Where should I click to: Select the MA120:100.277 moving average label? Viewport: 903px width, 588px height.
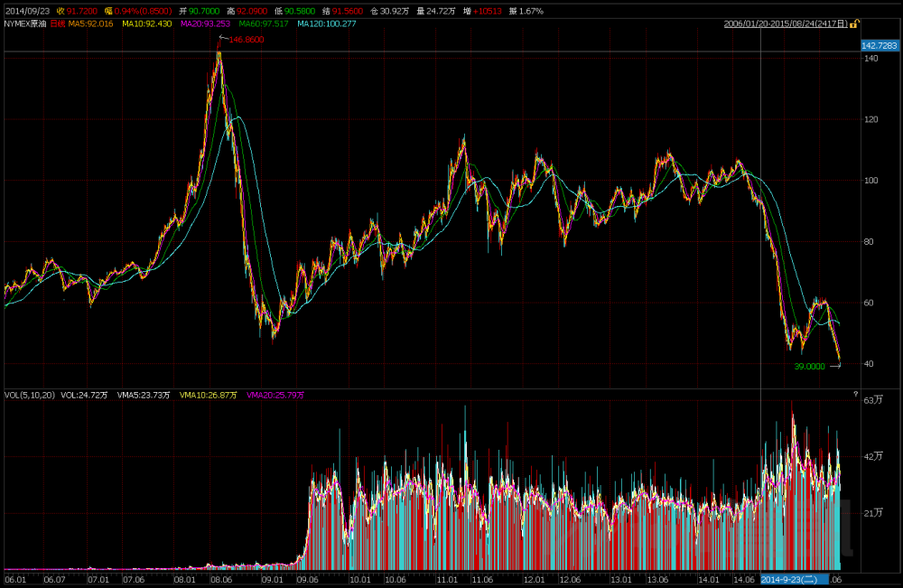(x=326, y=23)
